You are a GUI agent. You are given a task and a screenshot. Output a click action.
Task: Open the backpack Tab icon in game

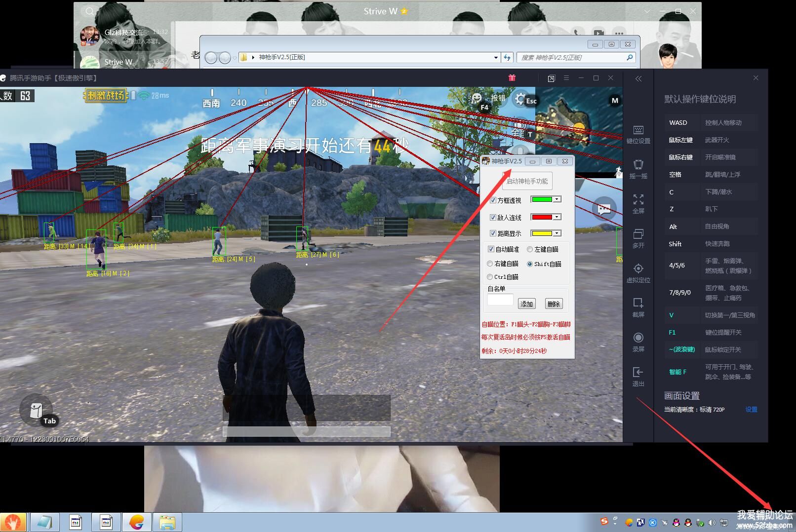pyautogui.click(x=37, y=411)
